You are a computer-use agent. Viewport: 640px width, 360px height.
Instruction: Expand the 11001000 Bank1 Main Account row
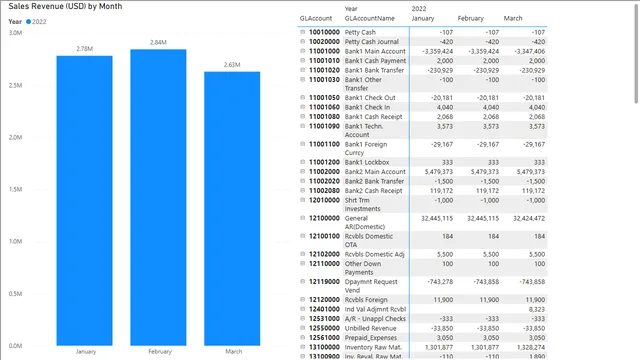(302, 51)
